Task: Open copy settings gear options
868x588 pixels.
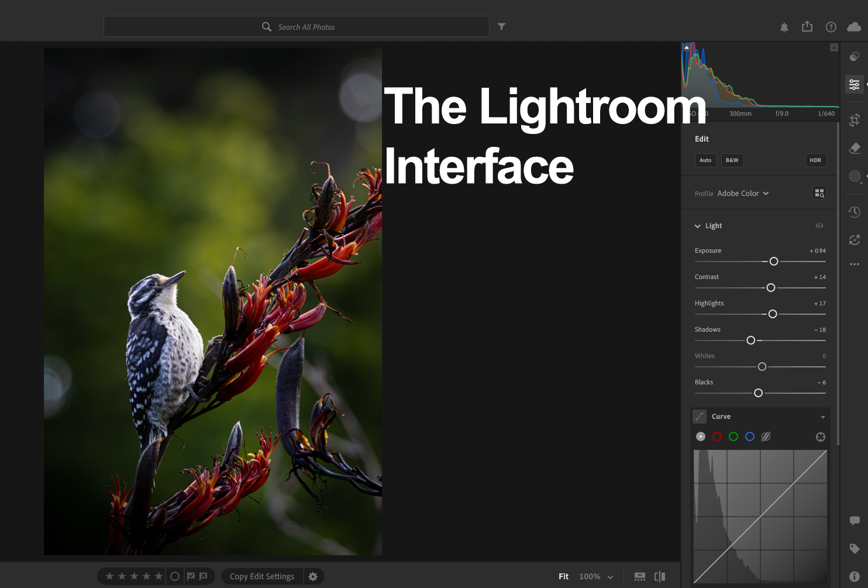Action: [313, 576]
